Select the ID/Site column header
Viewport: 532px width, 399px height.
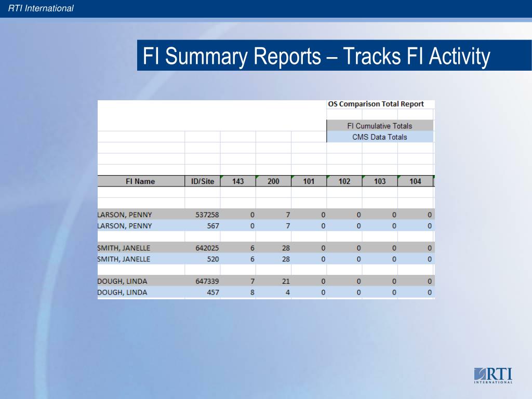point(203,181)
